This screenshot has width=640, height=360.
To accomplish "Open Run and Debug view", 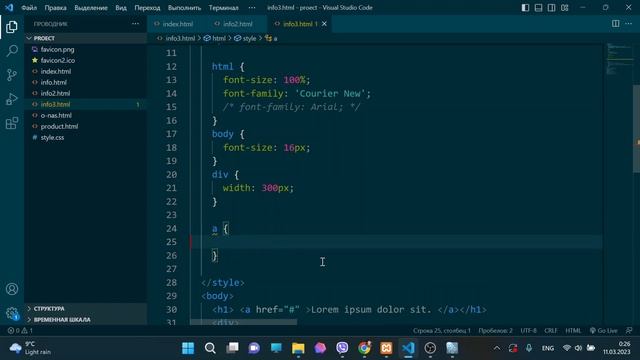I will click(12, 99).
